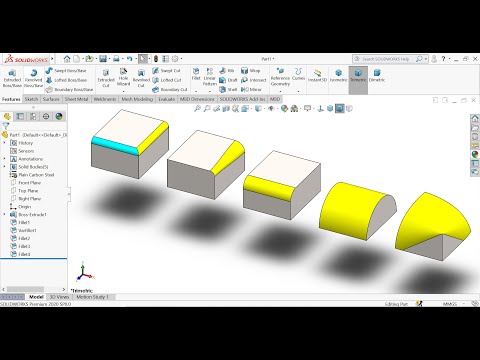Select the Fillet tool in ribbon
Viewport: 480px width, 360px height.
[x=196, y=74]
